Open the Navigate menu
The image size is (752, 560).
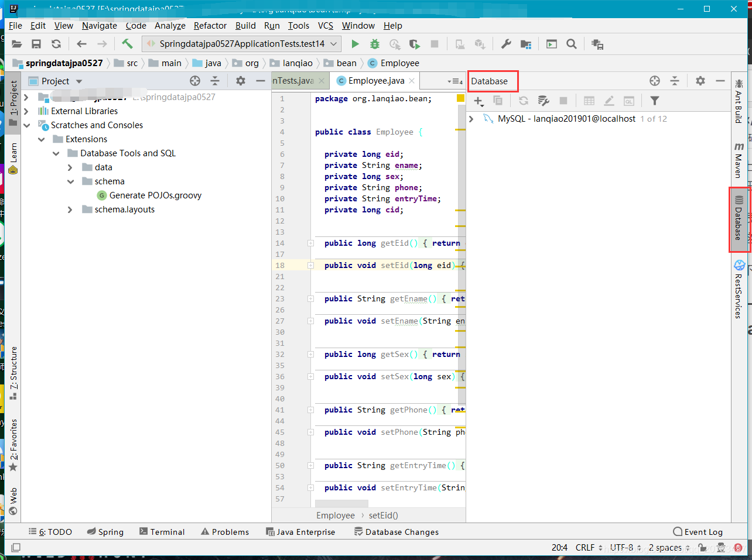click(100, 26)
